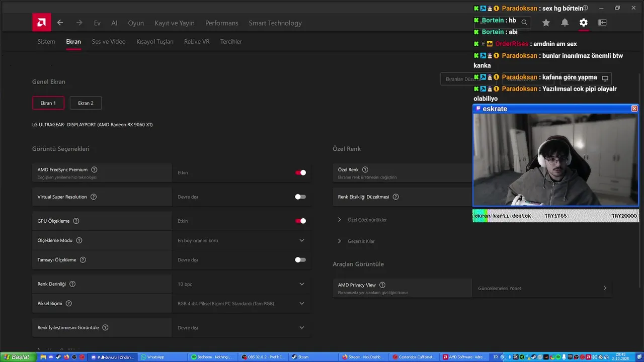
Task: Open favorites star icon
Action: click(x=546, y=23)
